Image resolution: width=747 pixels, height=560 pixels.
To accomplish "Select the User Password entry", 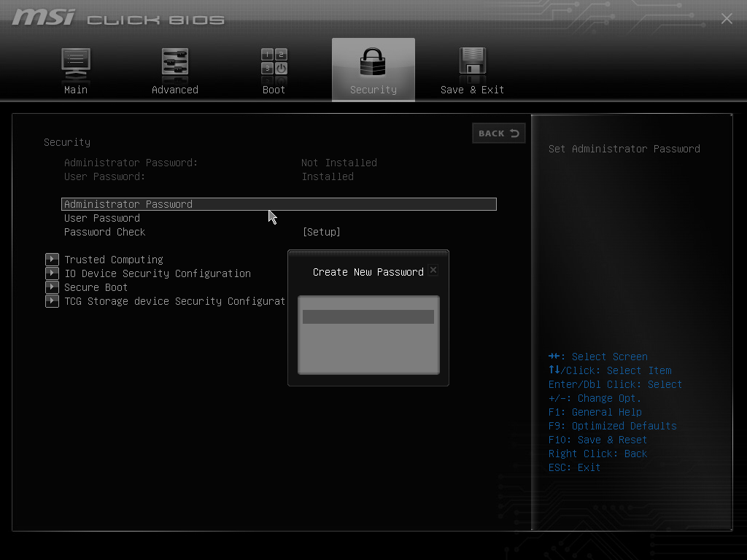I will (x=102, y=218).
